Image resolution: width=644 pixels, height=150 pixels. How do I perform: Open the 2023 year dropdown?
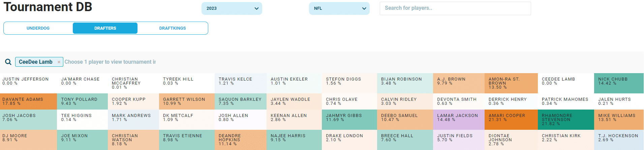[232, 8]
